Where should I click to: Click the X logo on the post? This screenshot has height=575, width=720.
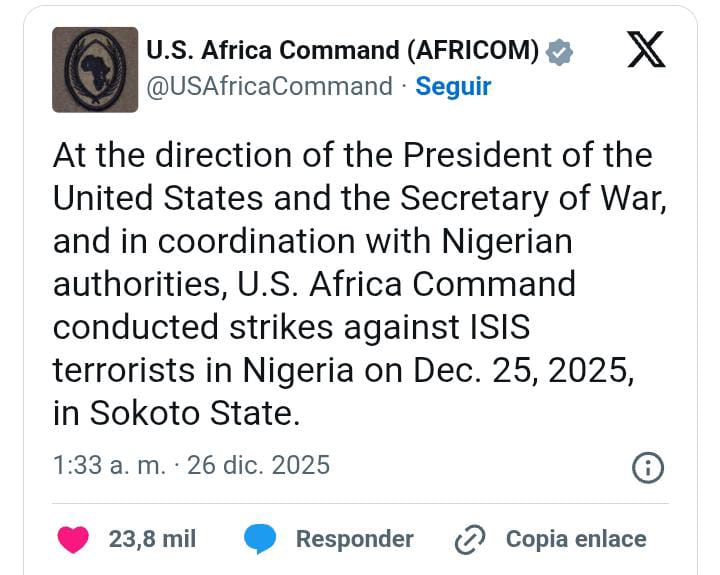(646, 48)
